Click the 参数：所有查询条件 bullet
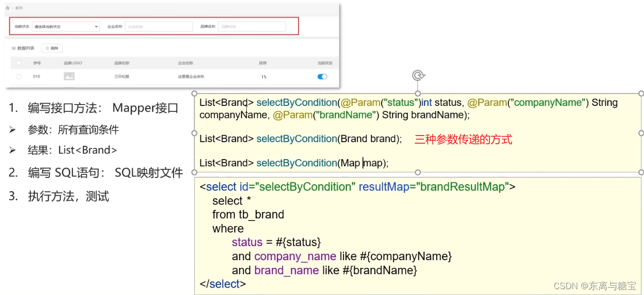The image size is (644, 295). [x=73, y=130]
